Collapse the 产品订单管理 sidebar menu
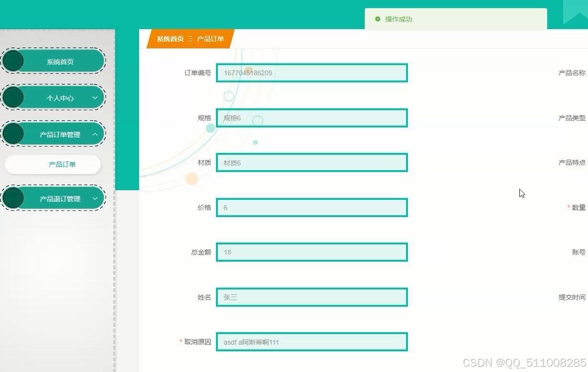Screen dimensions: 588x372 click(53, 134)
